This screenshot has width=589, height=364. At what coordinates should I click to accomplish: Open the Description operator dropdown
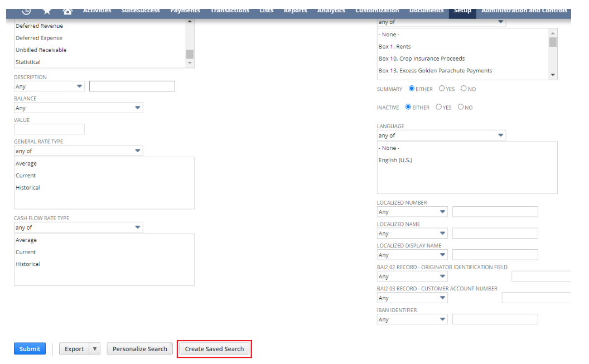click(49, 86)
